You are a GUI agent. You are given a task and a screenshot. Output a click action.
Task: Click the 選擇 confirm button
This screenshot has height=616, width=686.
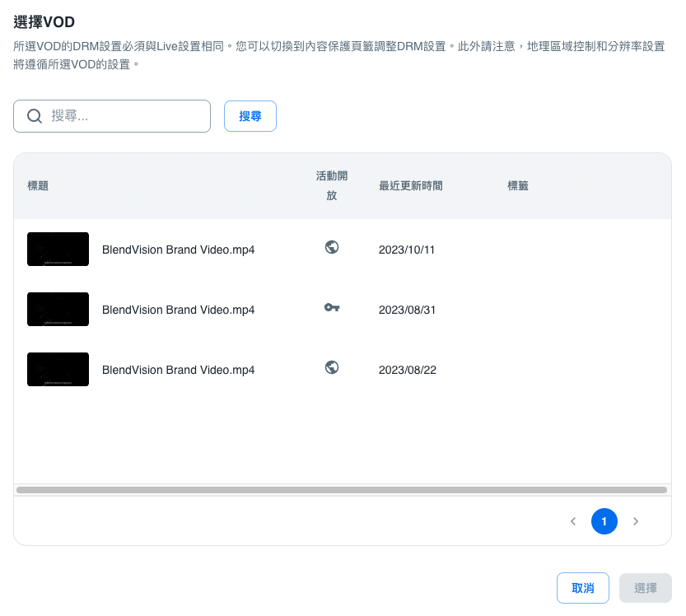(x=646, y=588)
